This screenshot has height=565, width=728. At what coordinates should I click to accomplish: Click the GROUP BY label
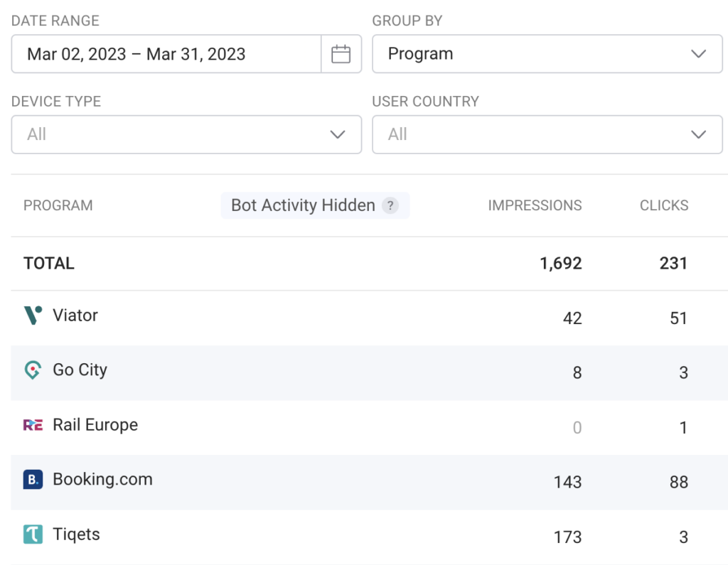point(407,21)
